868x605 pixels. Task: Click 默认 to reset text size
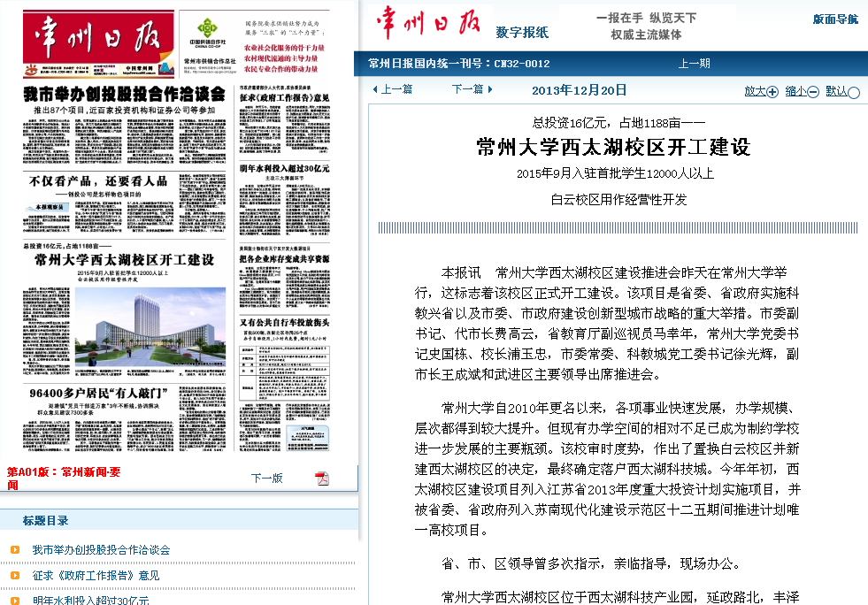(836, 91)
